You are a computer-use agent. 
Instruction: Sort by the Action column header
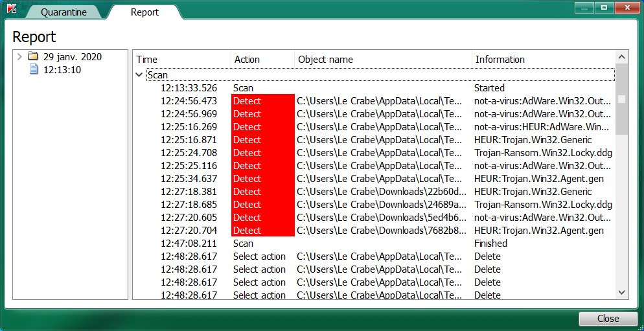pyautogui.click(x=263, y=60)
